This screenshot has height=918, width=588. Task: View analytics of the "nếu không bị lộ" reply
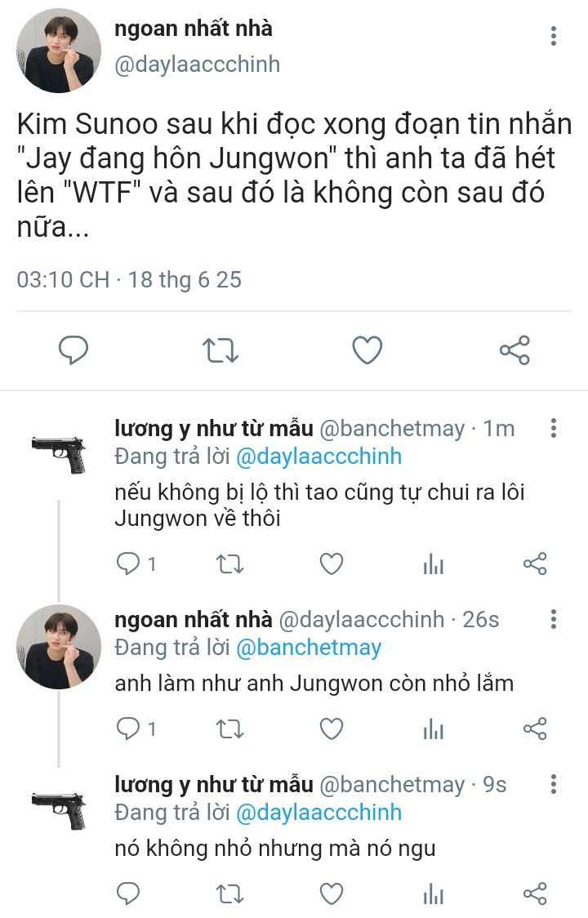433,564
